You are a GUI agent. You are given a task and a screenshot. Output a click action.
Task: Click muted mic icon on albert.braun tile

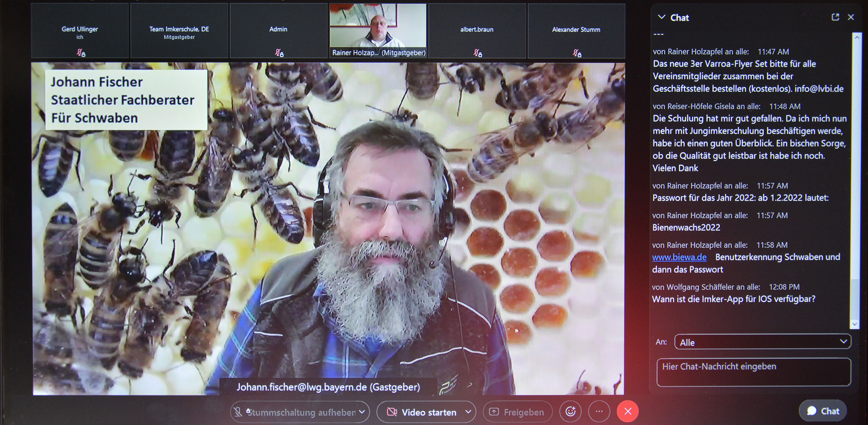pyautogui.click(x=478, y=53)
